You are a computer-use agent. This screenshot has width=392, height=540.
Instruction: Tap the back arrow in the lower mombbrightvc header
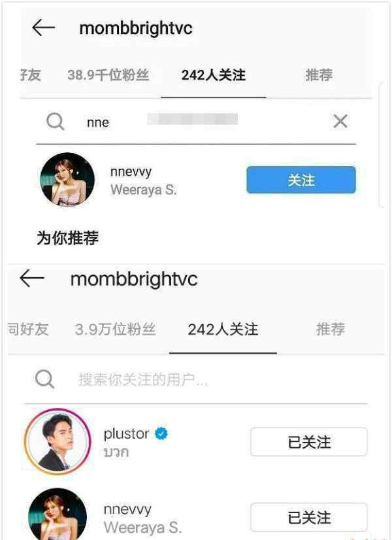[32, 278]
